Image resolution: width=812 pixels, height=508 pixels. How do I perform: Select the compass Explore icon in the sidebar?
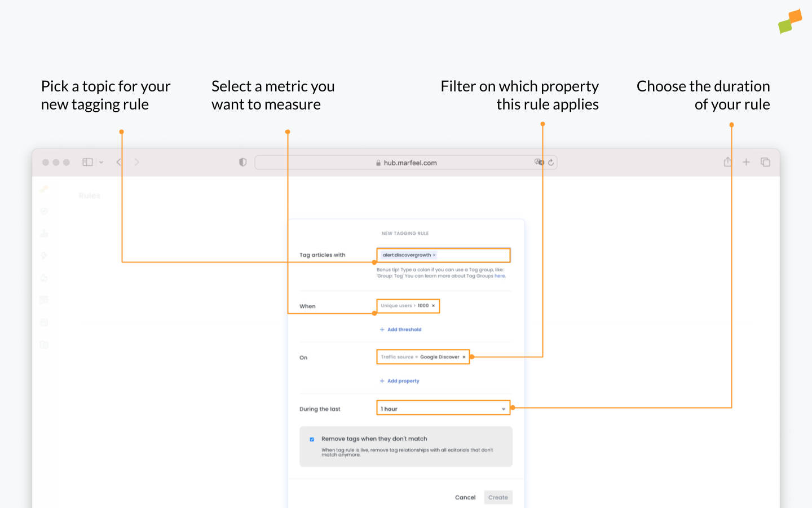coord(44,211)
